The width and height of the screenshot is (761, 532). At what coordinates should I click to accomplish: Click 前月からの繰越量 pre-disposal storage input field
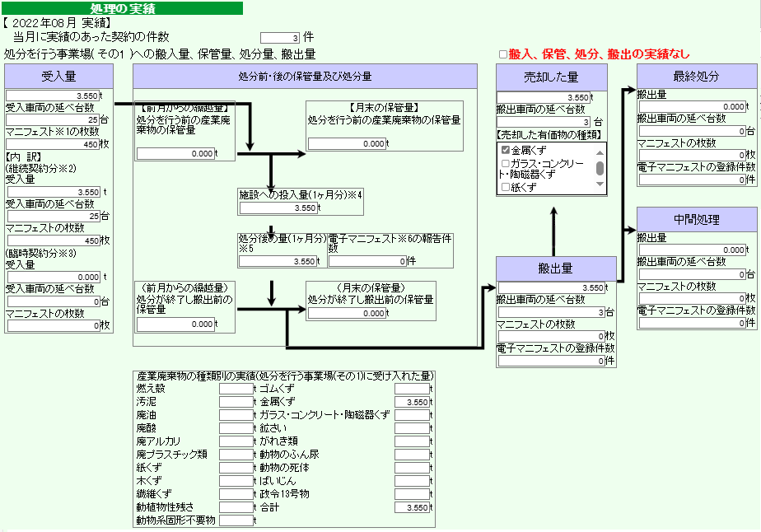[175, 153]
